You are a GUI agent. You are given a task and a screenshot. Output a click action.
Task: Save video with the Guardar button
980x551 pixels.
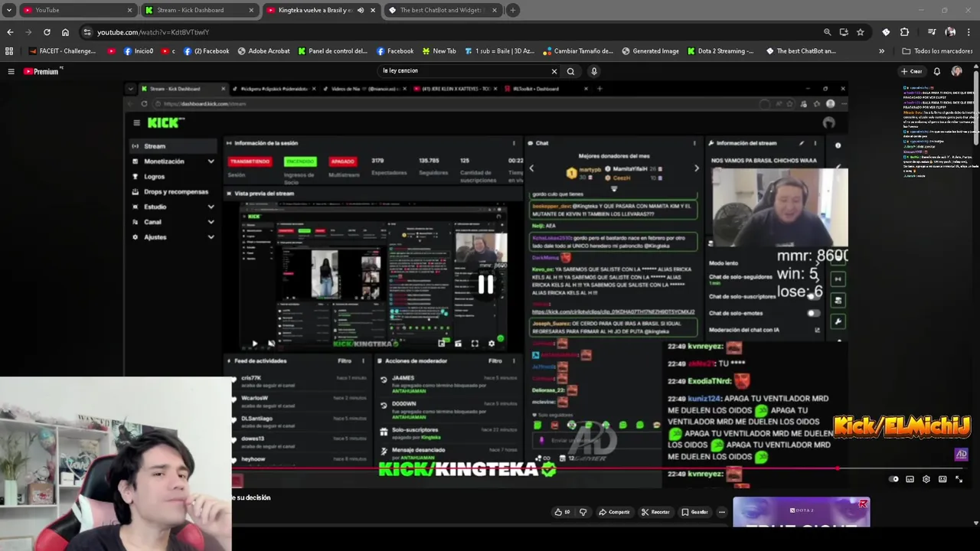pyautogui.click(x=694, y=512)
